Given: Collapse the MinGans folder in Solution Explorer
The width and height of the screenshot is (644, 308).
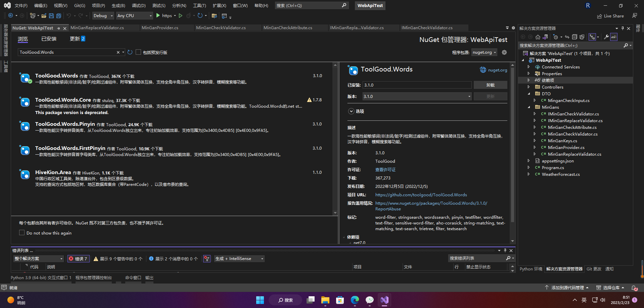Looking at the screenshot, I should (x=530, y=107).
